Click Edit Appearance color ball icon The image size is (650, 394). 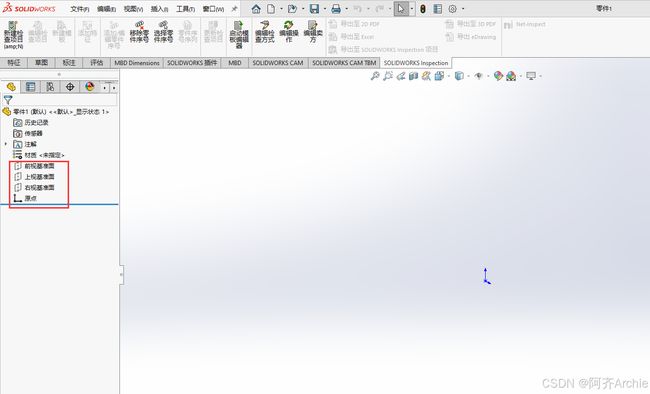click(498, 76)
